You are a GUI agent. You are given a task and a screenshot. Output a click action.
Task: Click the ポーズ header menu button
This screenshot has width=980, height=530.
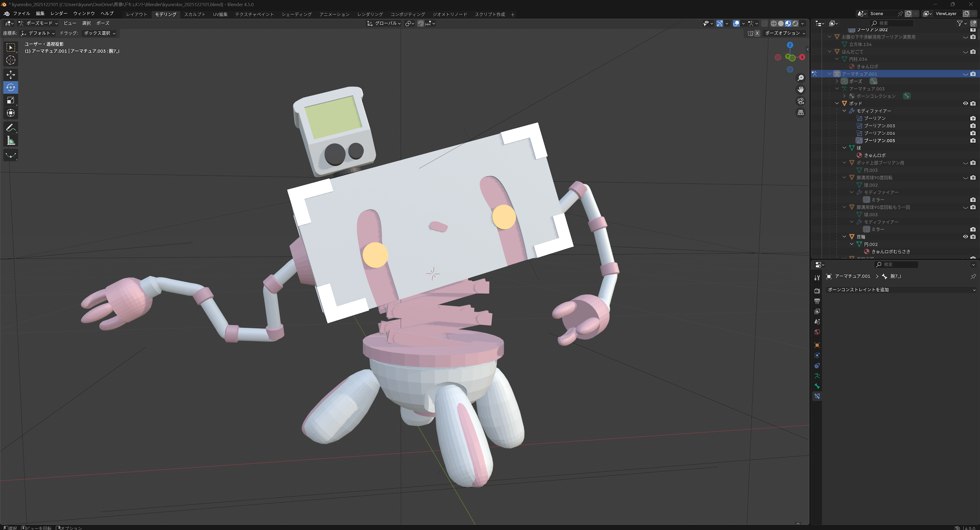pos(103,24)
